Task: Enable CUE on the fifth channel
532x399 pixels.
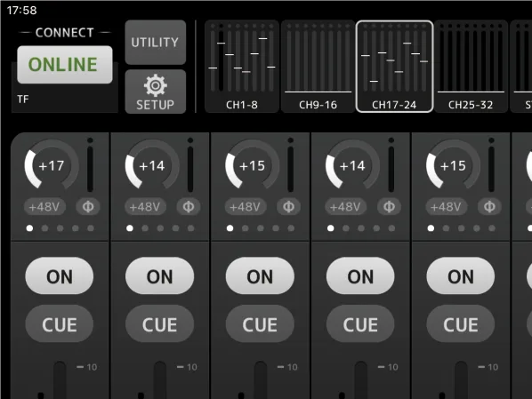Action: point(461,324)
